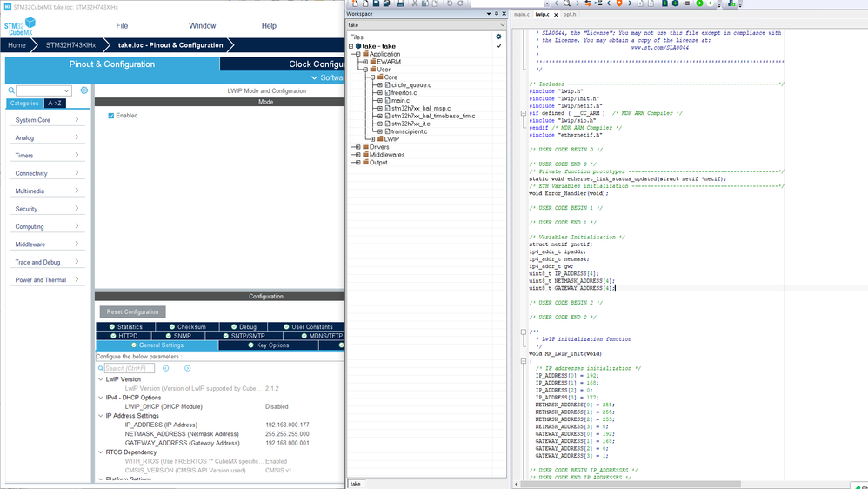
Task: Select transcipient.c in workspace tree
Action: click(409, 131)
